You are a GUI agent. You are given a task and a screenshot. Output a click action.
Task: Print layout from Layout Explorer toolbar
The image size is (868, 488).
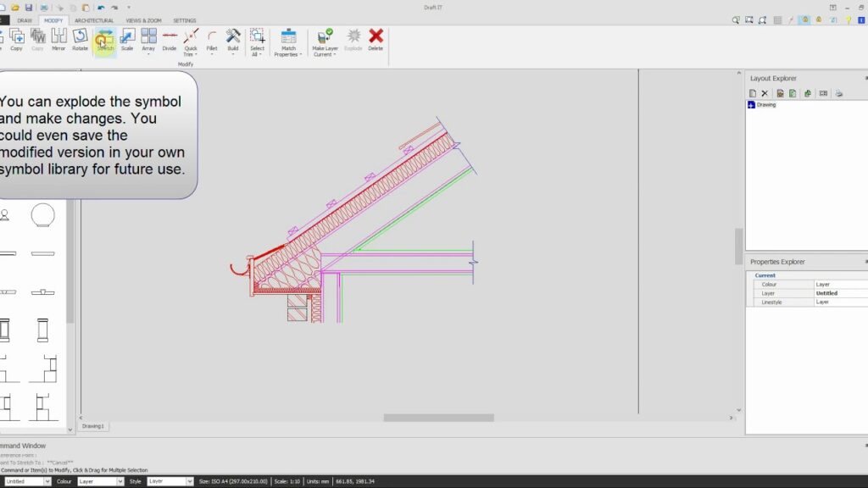(839, 93)
